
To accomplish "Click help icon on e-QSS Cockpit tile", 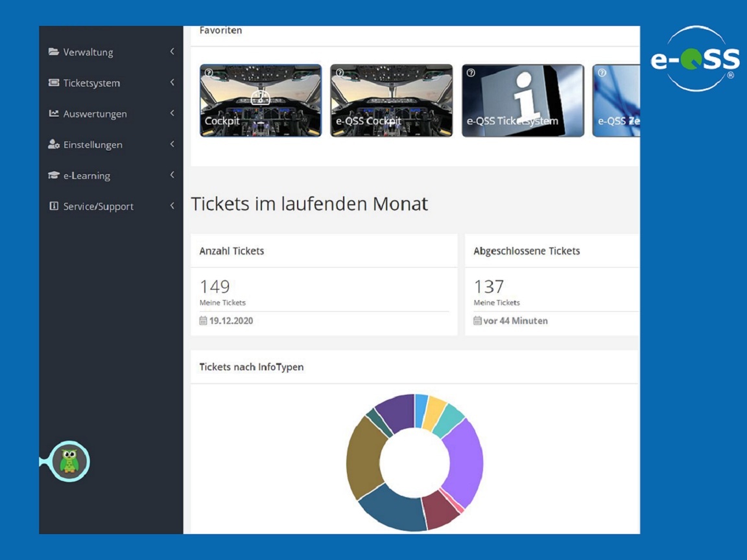I will pyautogui.click(x=340, y=73).
